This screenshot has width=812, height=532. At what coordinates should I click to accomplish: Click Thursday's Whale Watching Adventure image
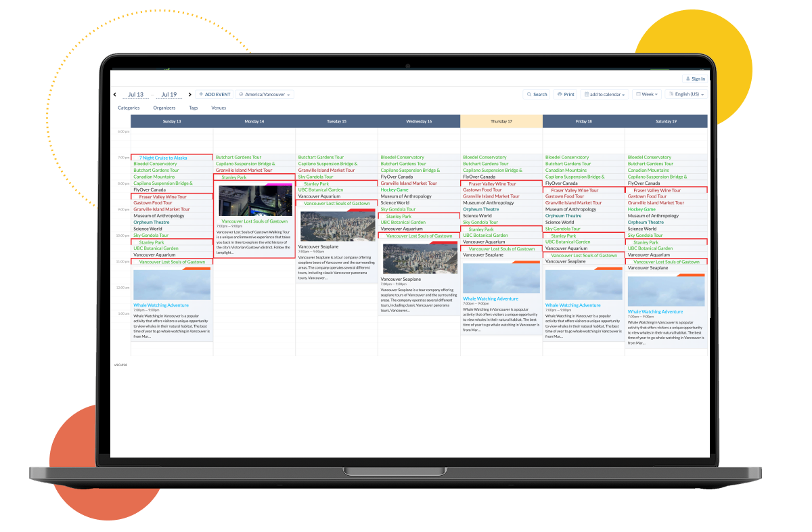click(501, 278)
